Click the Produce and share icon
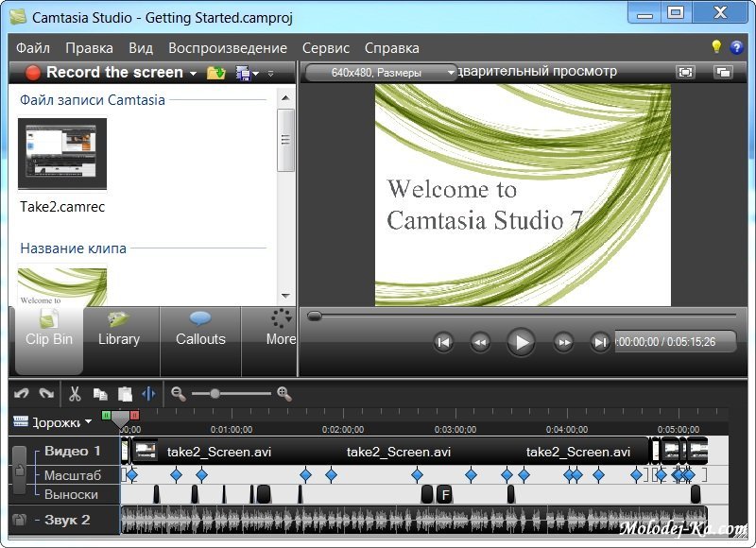756x548 pixels. point(244,73)
